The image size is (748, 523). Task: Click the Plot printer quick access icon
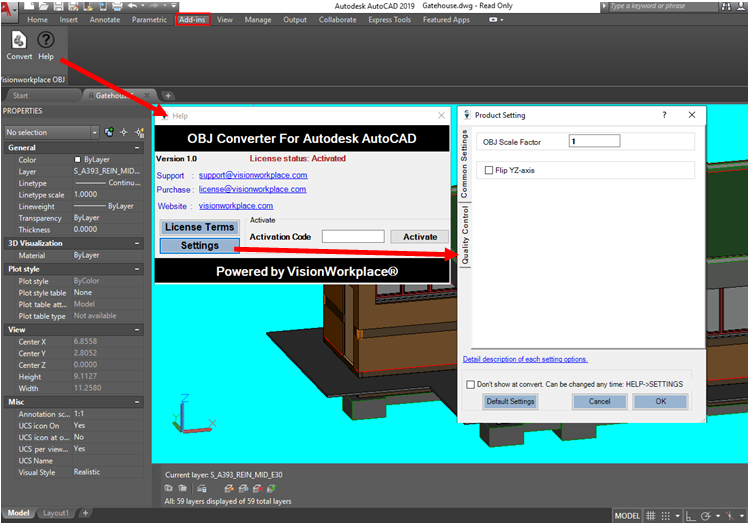(117, 7)
